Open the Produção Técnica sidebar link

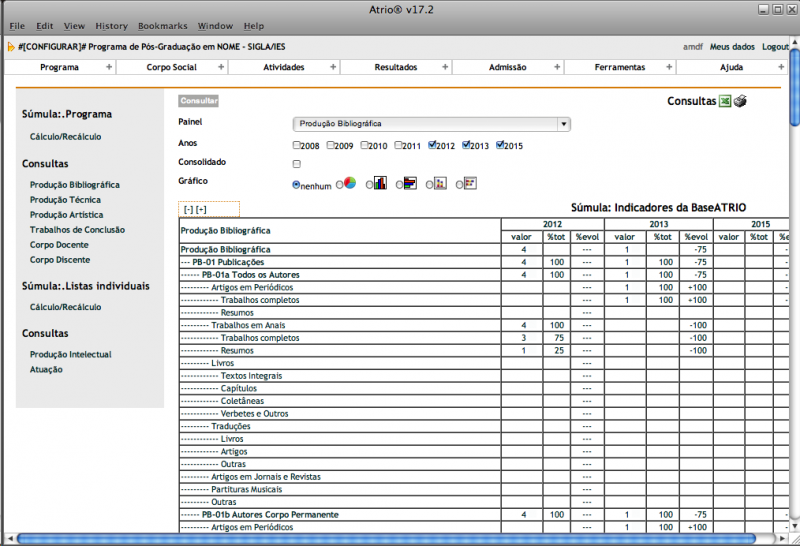(x=65, y=200)
